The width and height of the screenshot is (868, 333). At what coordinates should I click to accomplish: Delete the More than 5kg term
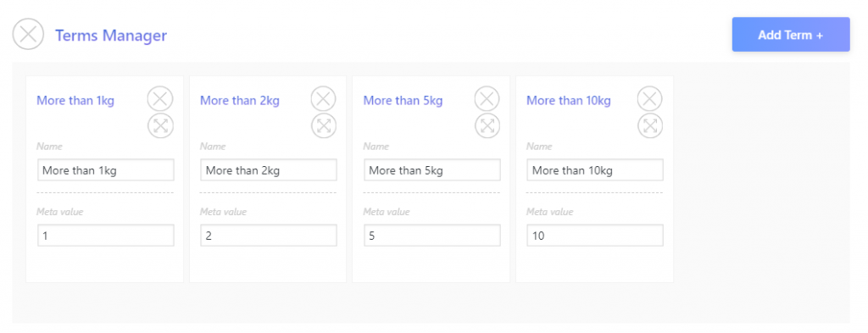[487, 99]
